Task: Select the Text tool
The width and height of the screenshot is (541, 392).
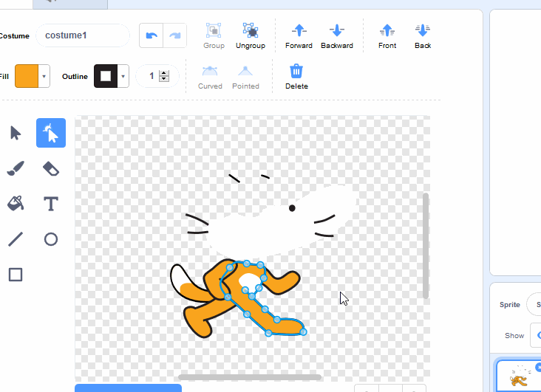Action: click(51, 204)
